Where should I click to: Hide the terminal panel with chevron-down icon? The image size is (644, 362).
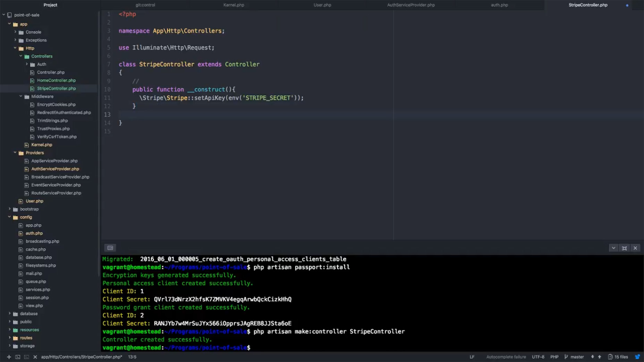613,248
